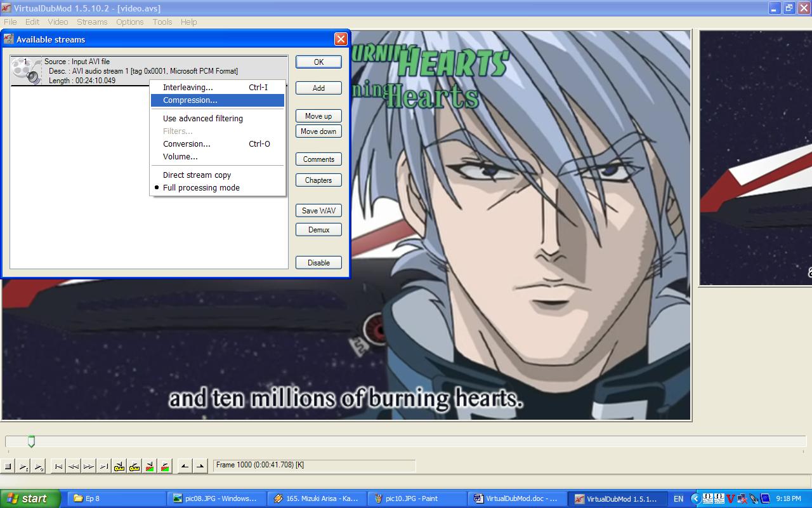Jump to start of video

point(58,467)
